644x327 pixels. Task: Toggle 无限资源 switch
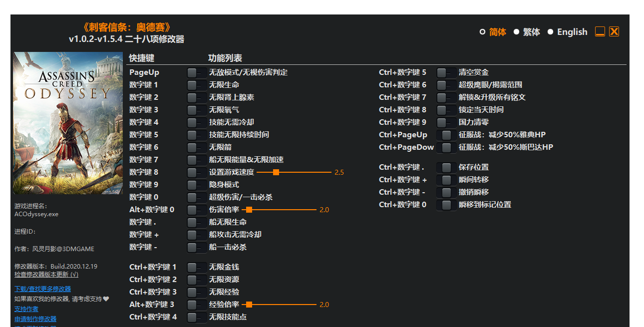coord(197,280)
